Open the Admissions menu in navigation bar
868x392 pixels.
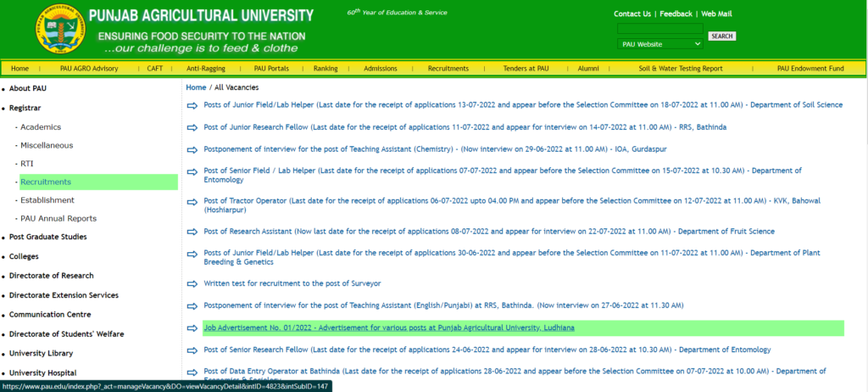[x=380, y=68]
